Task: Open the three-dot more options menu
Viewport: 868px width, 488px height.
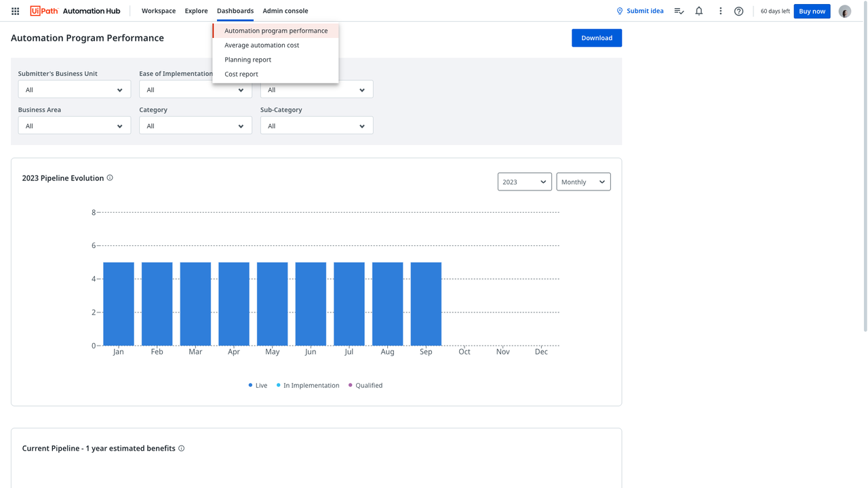Action: tap(720, 11)
